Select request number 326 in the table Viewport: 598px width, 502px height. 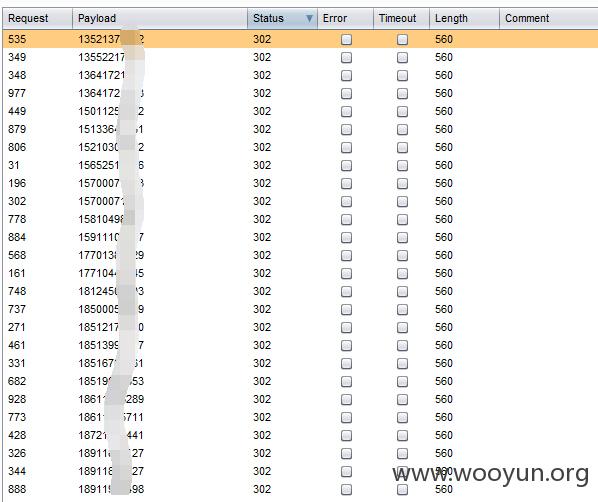pyautogui.click(x=17, y=453)
